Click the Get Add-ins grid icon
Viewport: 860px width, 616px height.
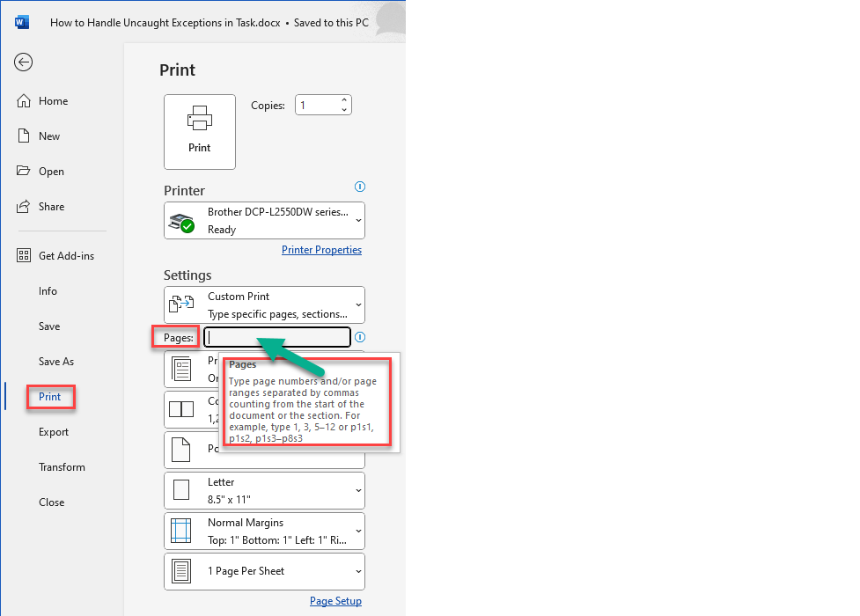pos(24,255)
